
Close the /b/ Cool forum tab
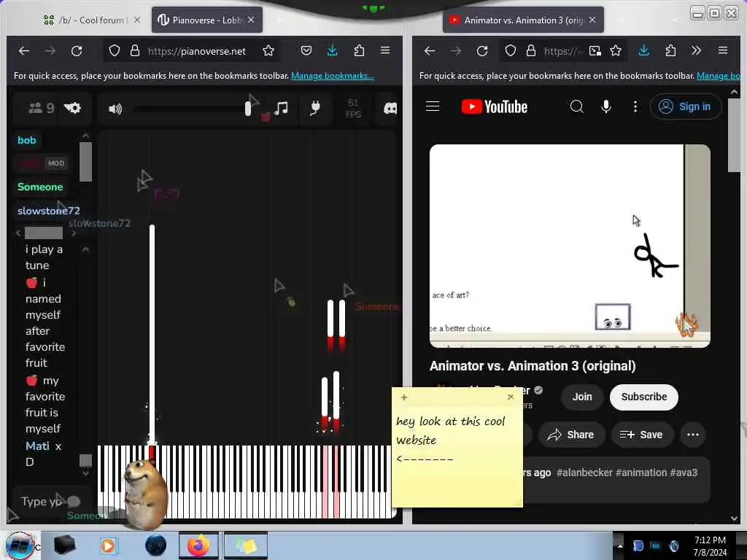(x=137, y=20)
